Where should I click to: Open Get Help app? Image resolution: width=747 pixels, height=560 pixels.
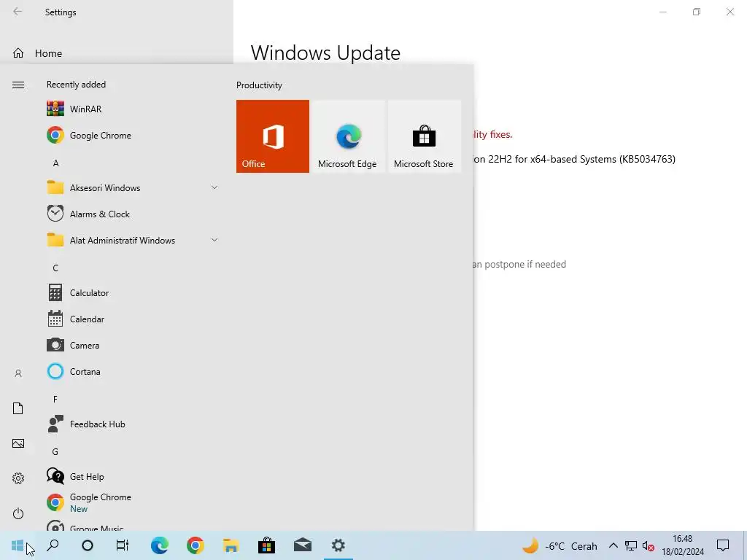click(x=133, y=475)
